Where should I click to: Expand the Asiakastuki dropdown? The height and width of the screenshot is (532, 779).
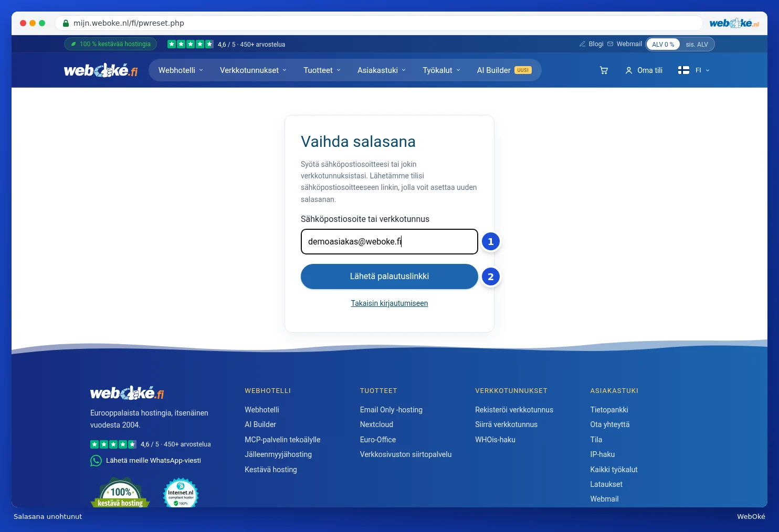(381, 70)
